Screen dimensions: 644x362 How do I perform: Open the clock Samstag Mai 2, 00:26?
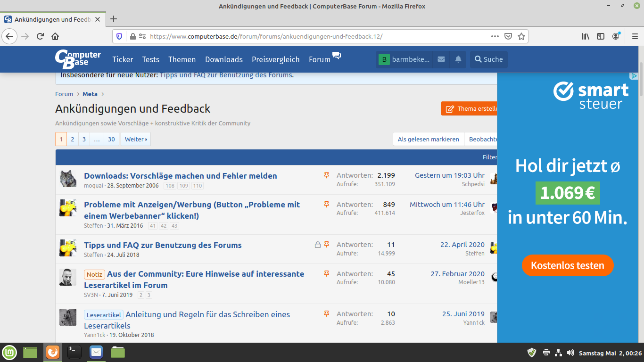click(611, 353)
